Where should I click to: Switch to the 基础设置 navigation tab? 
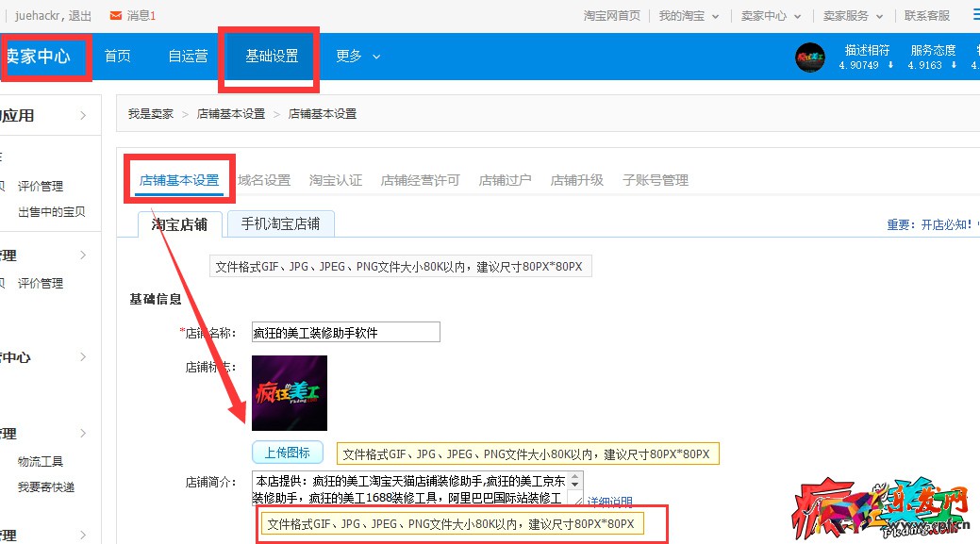pyautogui.click(x=272, y=57)
